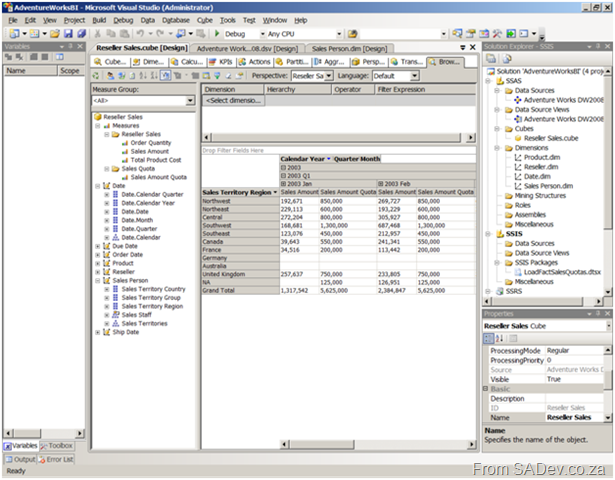
Task: Open the Tools menu
Action: tap(227, 20)
